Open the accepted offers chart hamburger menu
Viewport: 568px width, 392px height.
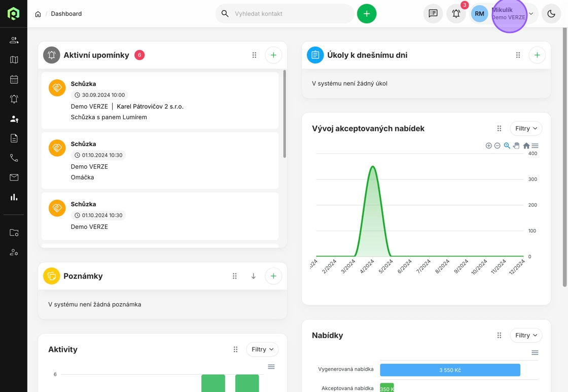pyautogui.click(x=535, y=146)
